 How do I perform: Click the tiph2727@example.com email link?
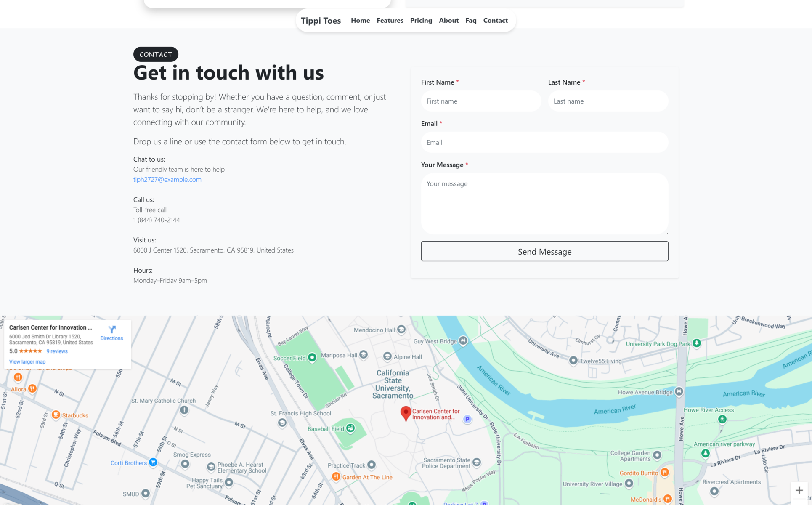tap(167, 179)
